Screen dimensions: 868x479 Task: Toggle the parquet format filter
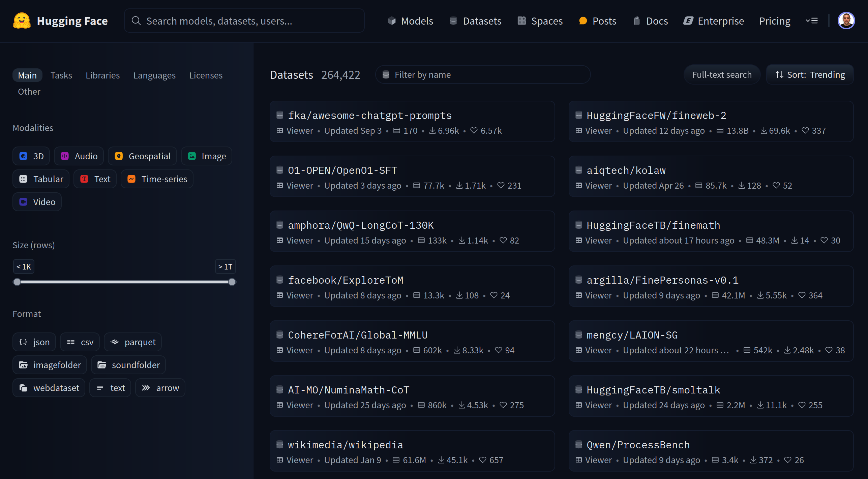tap(132, 342)
